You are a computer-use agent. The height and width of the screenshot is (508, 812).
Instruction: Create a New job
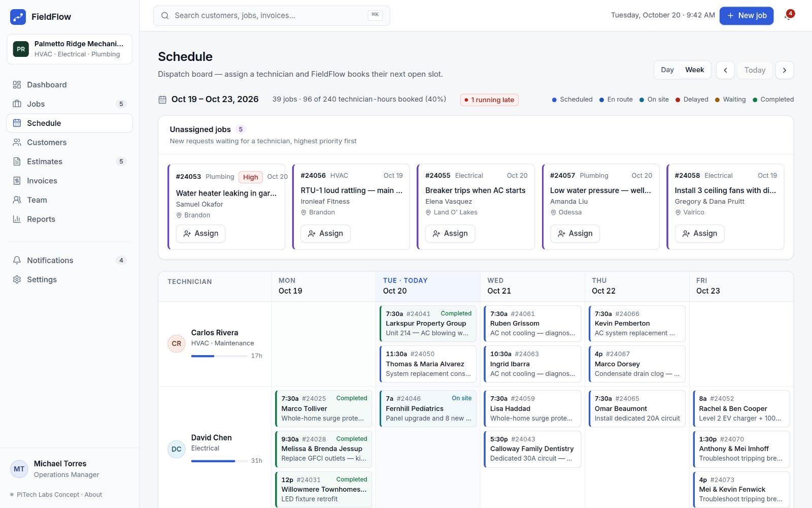(747, 16)
